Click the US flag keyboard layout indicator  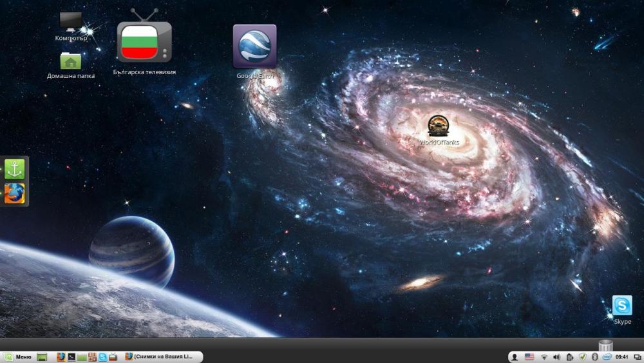click(x=529, y=357)
